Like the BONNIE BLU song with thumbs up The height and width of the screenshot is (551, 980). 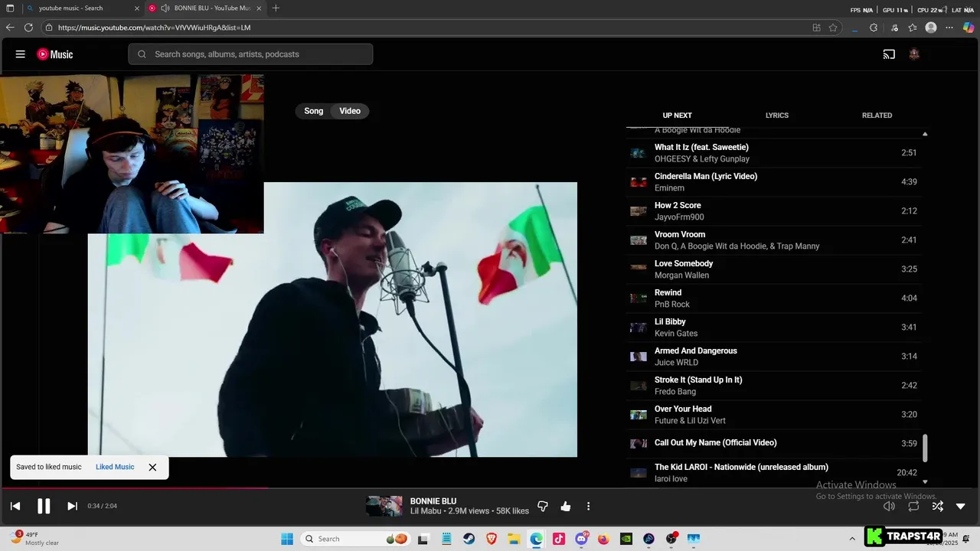tap(566, 506)
